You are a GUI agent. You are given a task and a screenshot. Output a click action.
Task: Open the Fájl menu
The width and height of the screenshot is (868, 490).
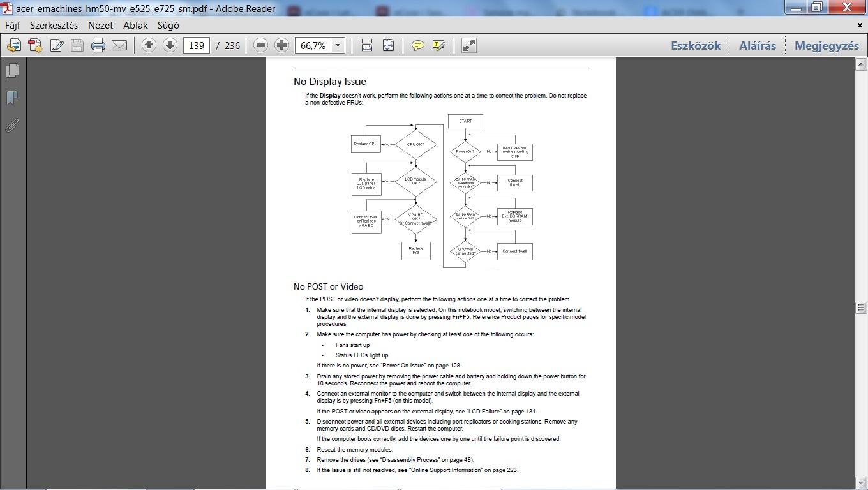(x=12, y=26)
